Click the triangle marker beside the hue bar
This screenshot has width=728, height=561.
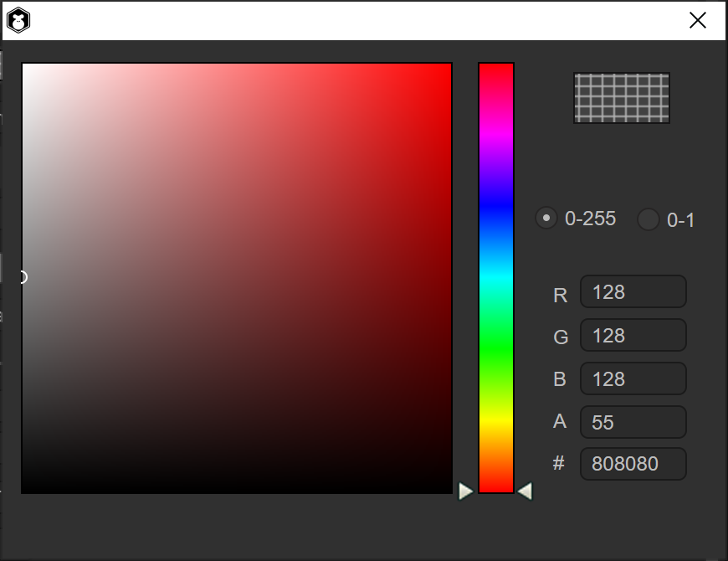click(x=525, y=492)
